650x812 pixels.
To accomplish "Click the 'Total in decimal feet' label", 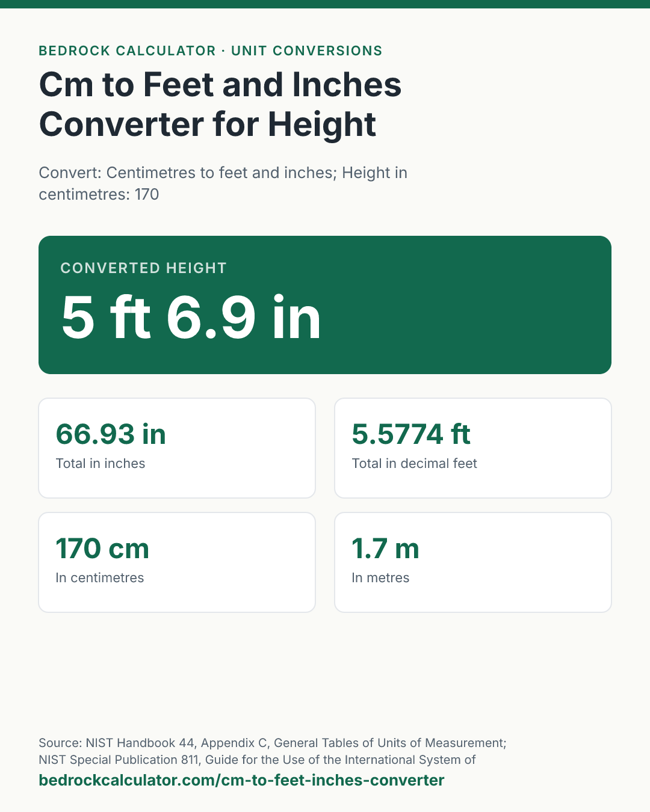I will point(414,463).
